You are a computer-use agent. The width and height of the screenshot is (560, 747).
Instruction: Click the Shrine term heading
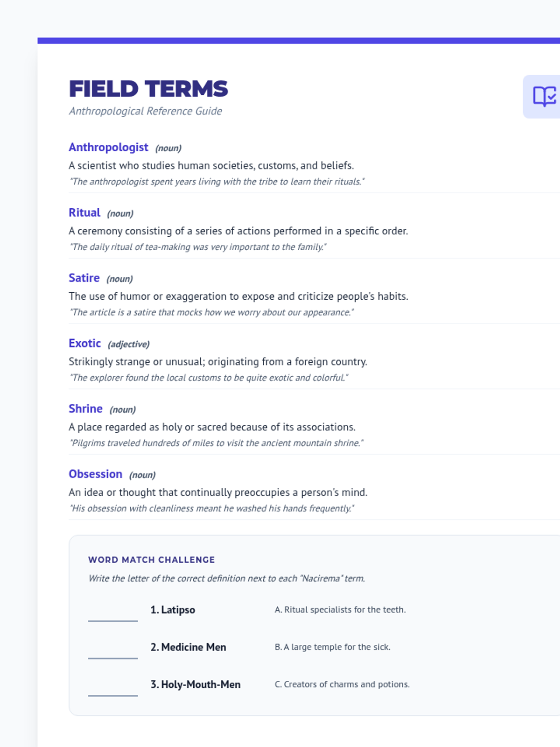click(x=85, y=409)
